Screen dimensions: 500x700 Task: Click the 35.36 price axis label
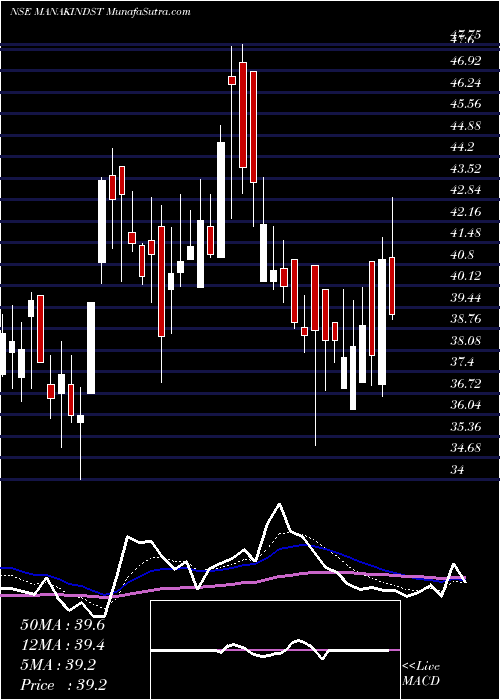[466, 427]
